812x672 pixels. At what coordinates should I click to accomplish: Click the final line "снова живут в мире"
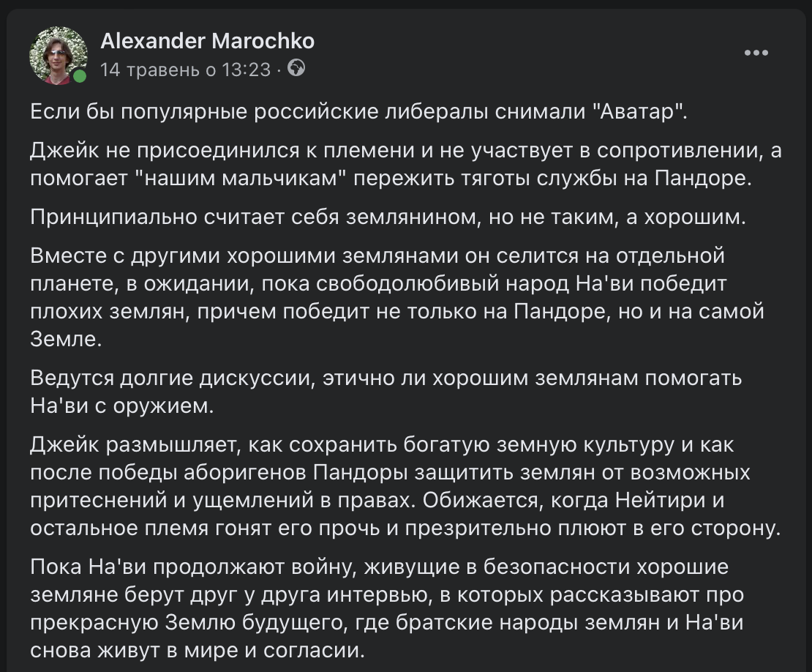pos(197,650)
